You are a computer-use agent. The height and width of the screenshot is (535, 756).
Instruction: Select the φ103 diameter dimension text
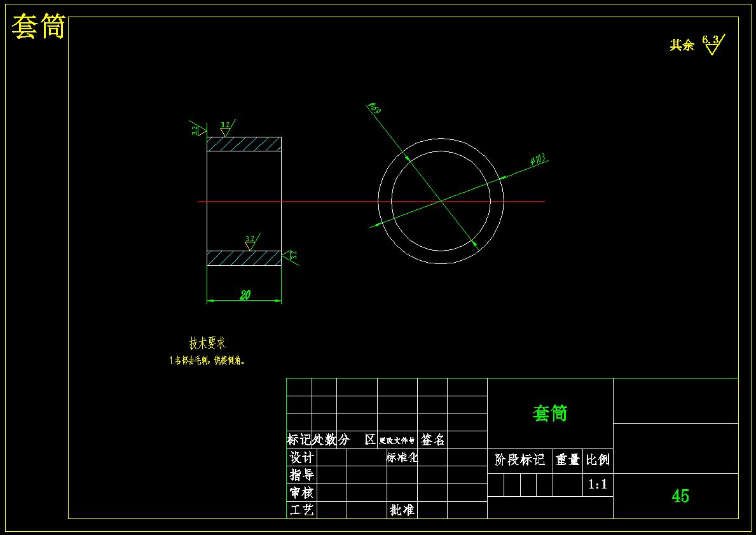[x=537, y=159]
